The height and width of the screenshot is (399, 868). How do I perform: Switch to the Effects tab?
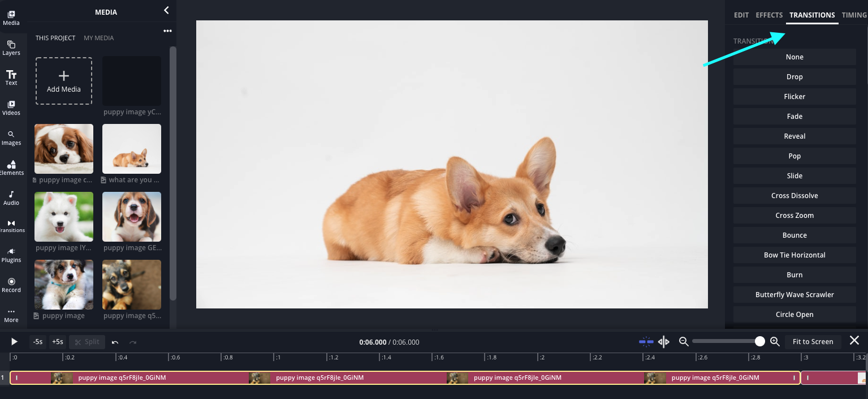coord(769,15)
